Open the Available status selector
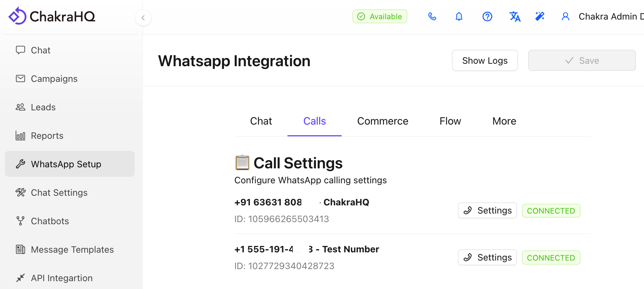The image size is (644, 289). tap(380, 16)
